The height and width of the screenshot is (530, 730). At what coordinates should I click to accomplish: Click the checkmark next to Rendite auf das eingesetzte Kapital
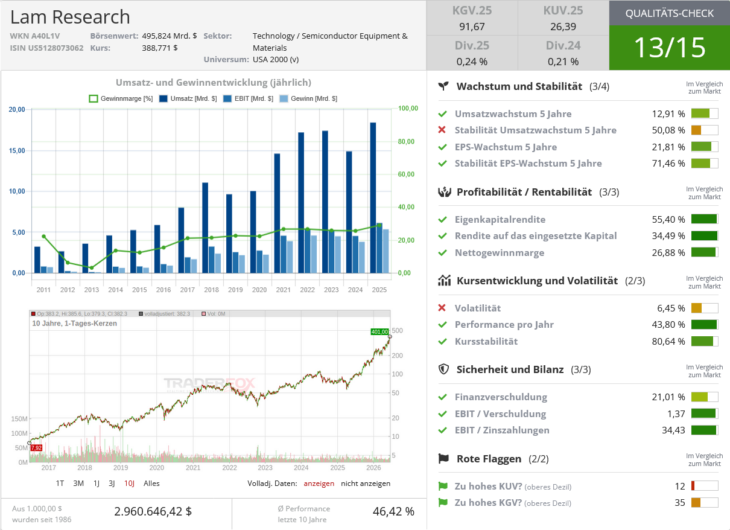tap(442, 236)
